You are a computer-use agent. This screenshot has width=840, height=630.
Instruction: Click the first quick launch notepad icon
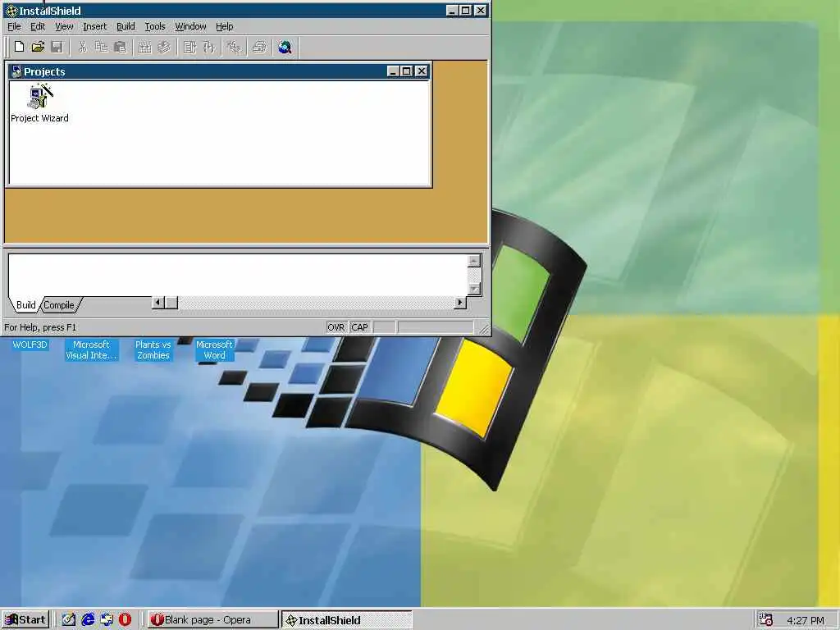[x=69, y=620]
